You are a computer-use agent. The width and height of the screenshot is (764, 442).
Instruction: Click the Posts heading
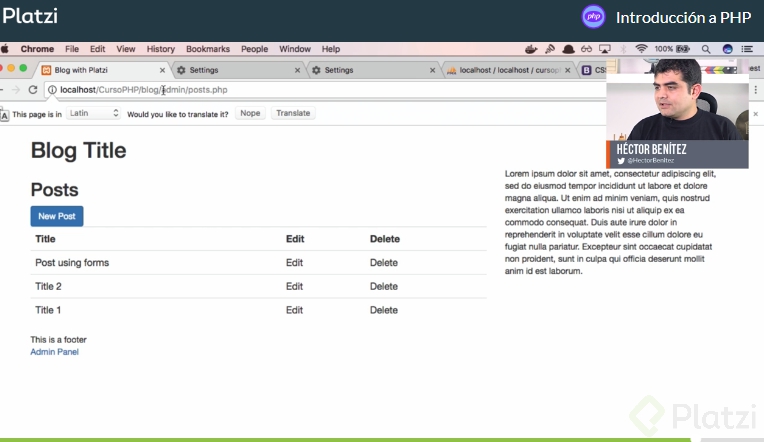(55, 190)
